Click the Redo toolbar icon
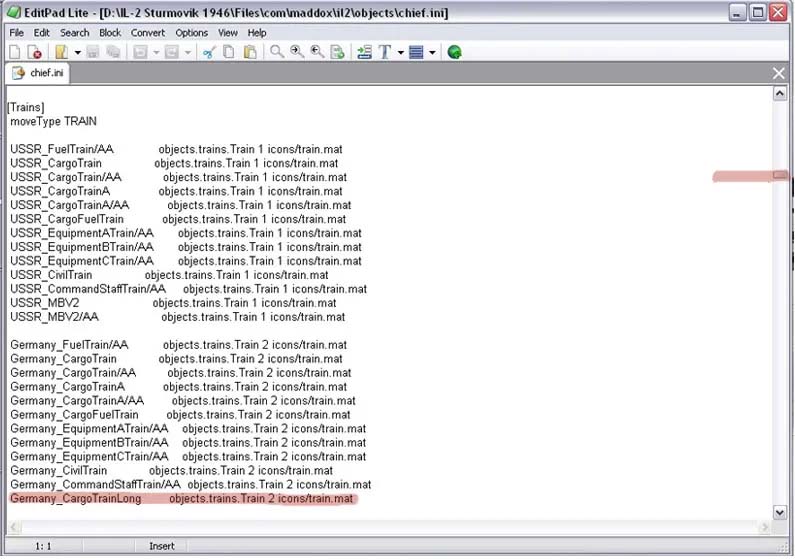This screenshot has width=795, height=559. click(172, 52)
